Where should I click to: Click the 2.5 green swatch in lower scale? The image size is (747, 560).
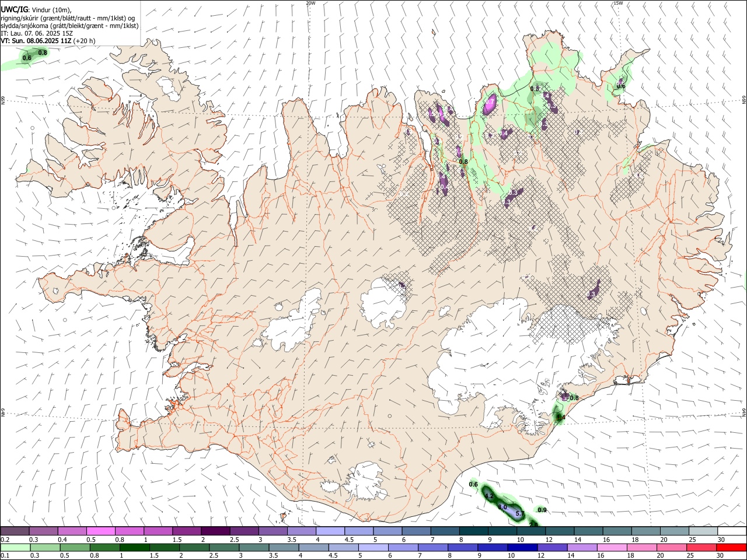(224, 547)
